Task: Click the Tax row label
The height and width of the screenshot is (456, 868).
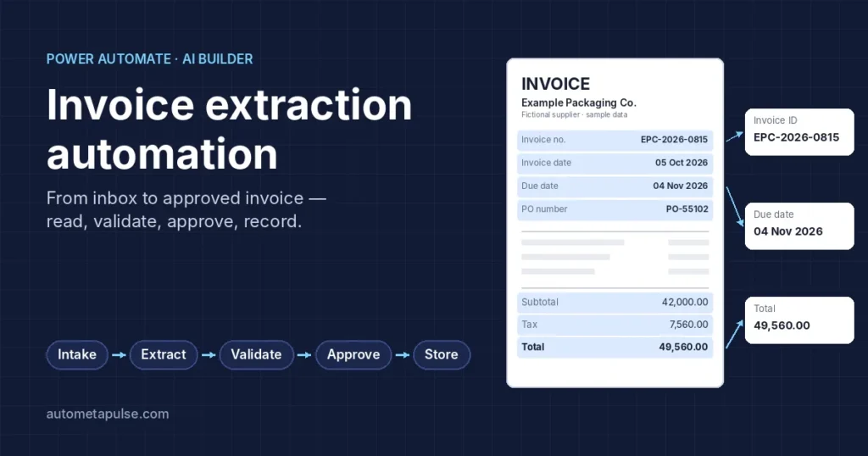Action: pos(529,325)
